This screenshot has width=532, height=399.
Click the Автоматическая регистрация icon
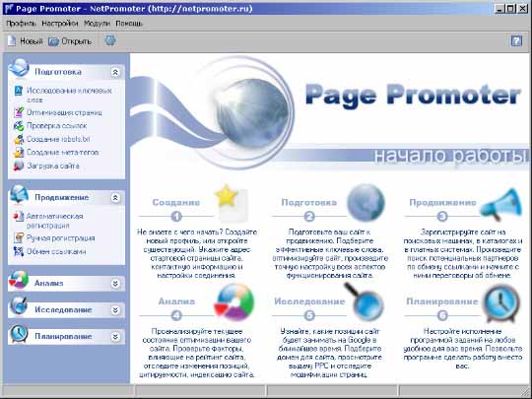click(19, 217)
